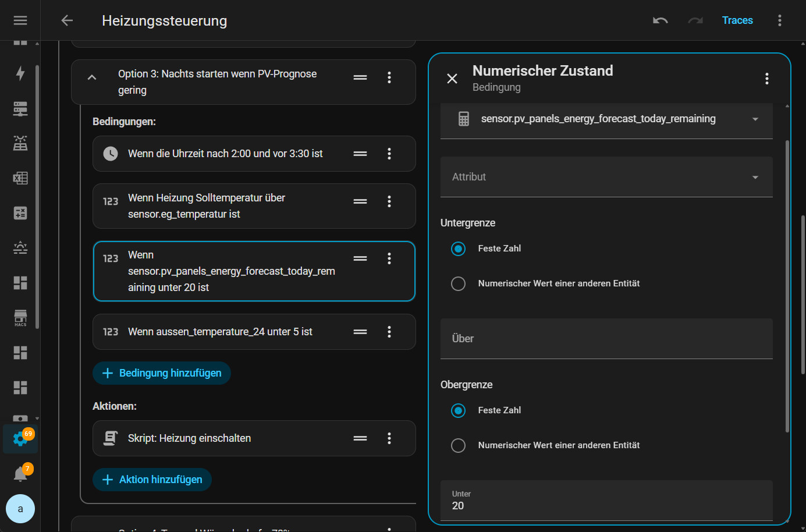Open three-dot menu of Numerischer Zustand panel
806x532 pixels.
(x=766, y=79)
